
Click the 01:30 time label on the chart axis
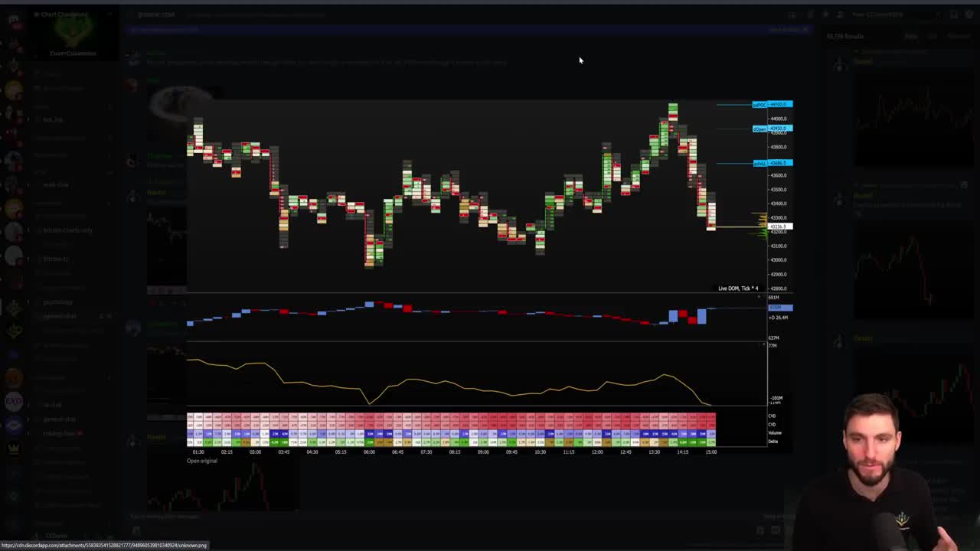[x=198, y=452]
